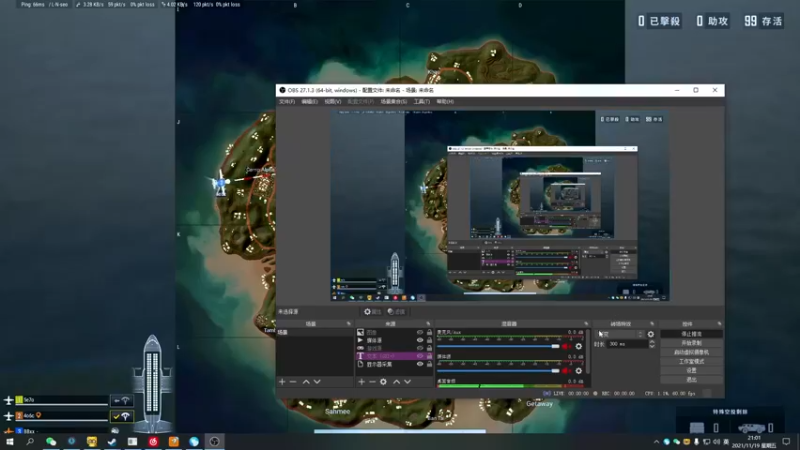Move scene down arrow in Scenes panel
The width and height of the screenshot is (800, 450).
click(x=317, y=382)
